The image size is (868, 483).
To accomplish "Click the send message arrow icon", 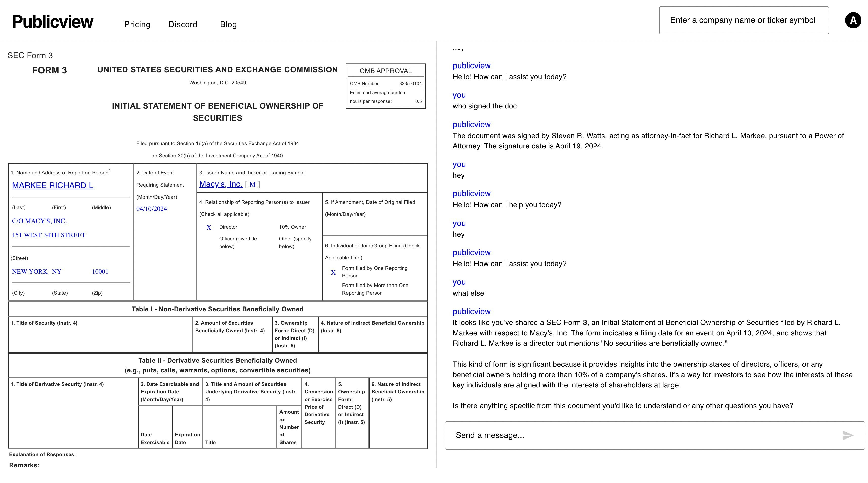I will 848,435.
